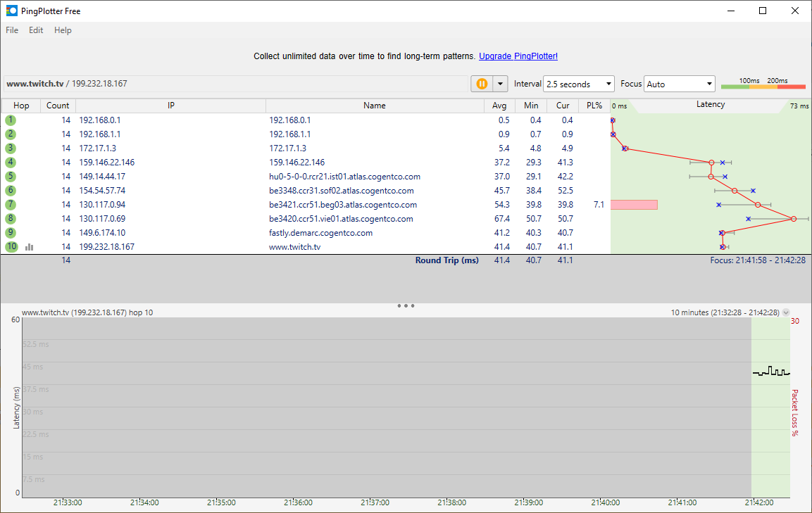
Task: Follow the Upgrade PingPlotter! link
Action: 518,56
